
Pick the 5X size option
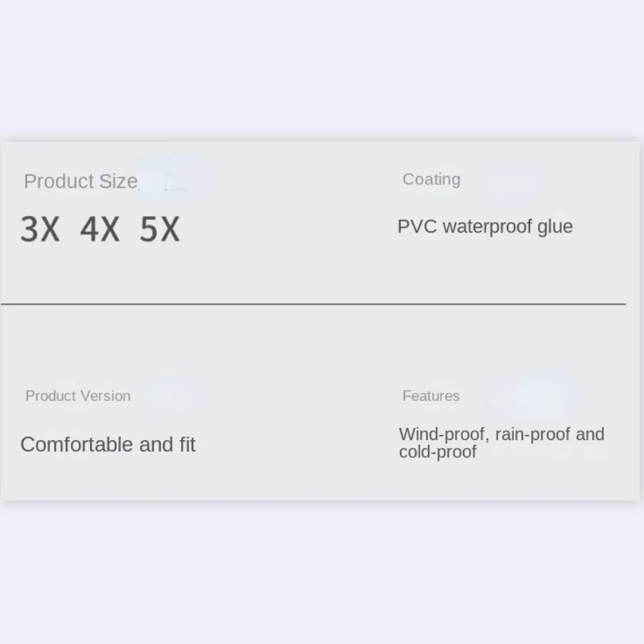click(159, 230)
